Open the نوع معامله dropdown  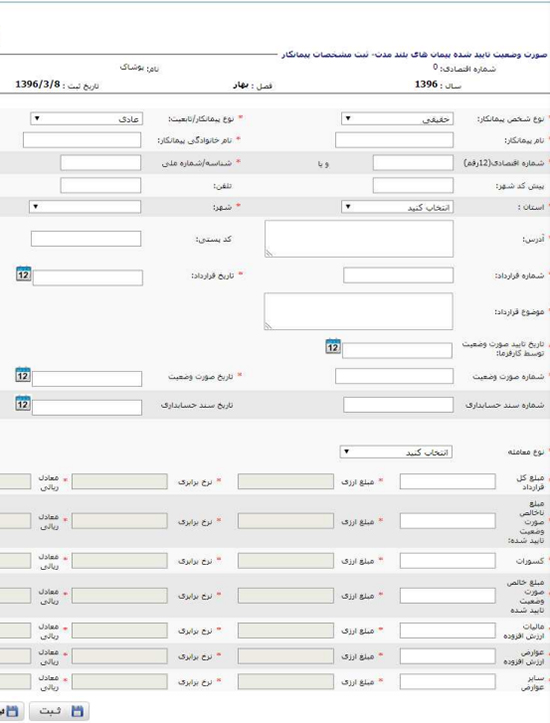(x=396, y=452)
